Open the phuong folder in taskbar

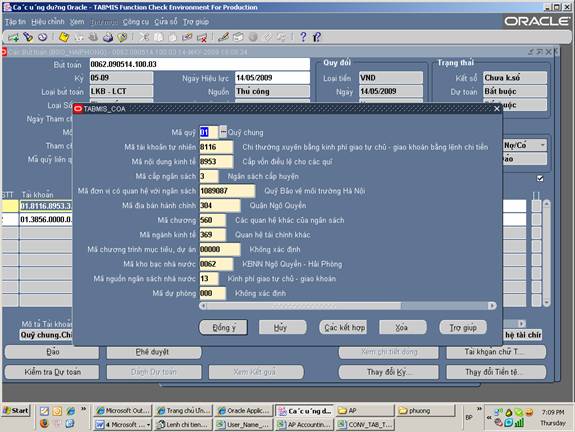426,411
